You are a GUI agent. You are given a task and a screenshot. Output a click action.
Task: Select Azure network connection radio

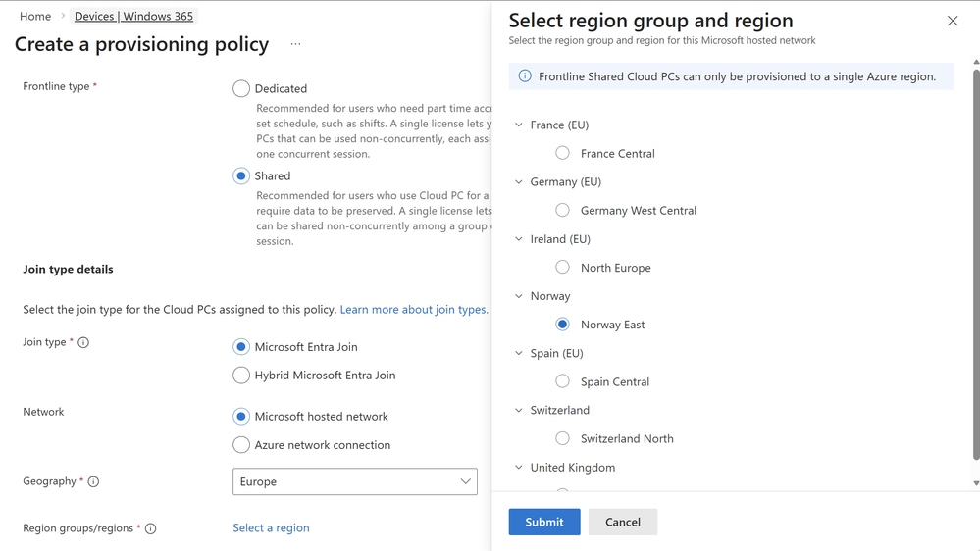click(x=241, y=445)
